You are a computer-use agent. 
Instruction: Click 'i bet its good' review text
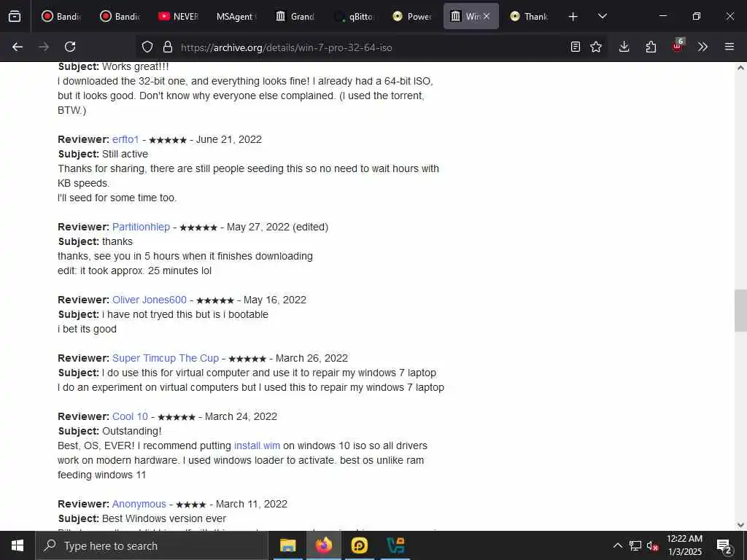point(88,329)
